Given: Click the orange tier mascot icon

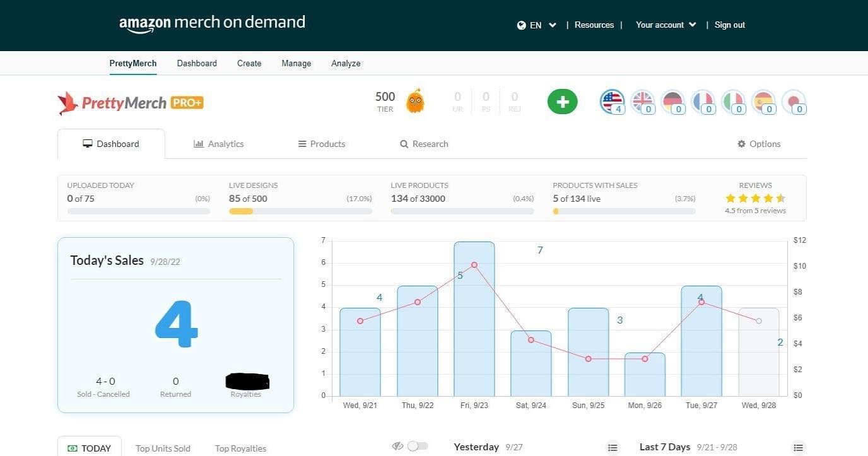Looking at the screenshot, I should (415, 101).
